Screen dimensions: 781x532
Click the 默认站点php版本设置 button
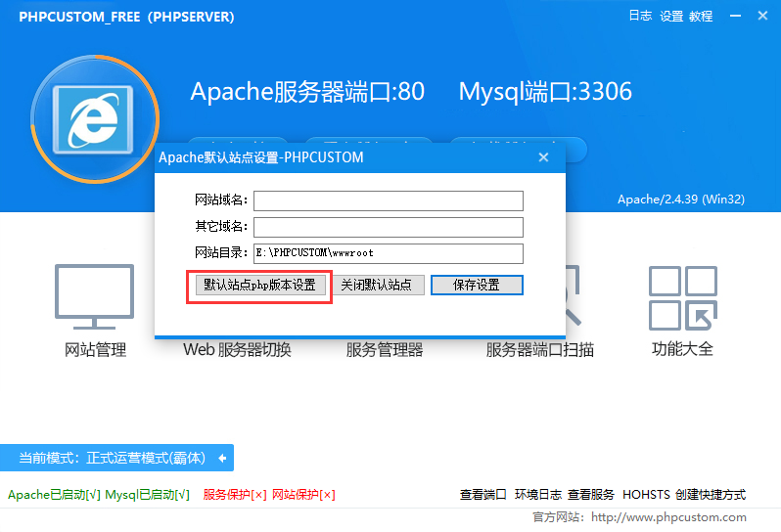click(260, 286)
